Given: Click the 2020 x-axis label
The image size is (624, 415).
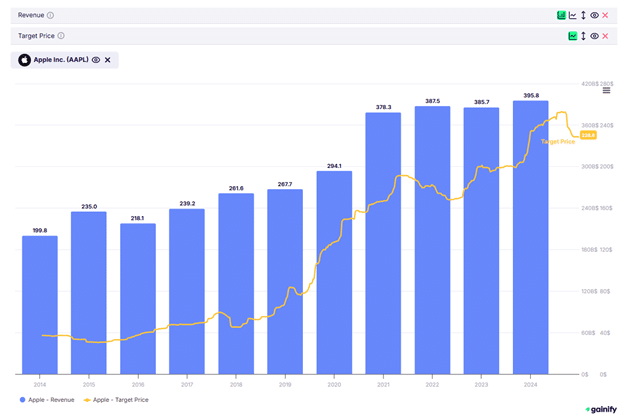Looking at the screenshot, I should (x=334, y=384).
